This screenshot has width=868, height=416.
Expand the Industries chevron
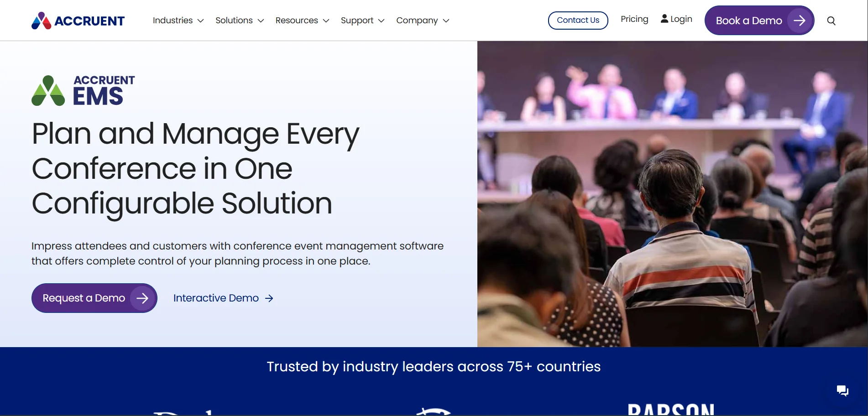pyautogui.click(x=200, y=21)
